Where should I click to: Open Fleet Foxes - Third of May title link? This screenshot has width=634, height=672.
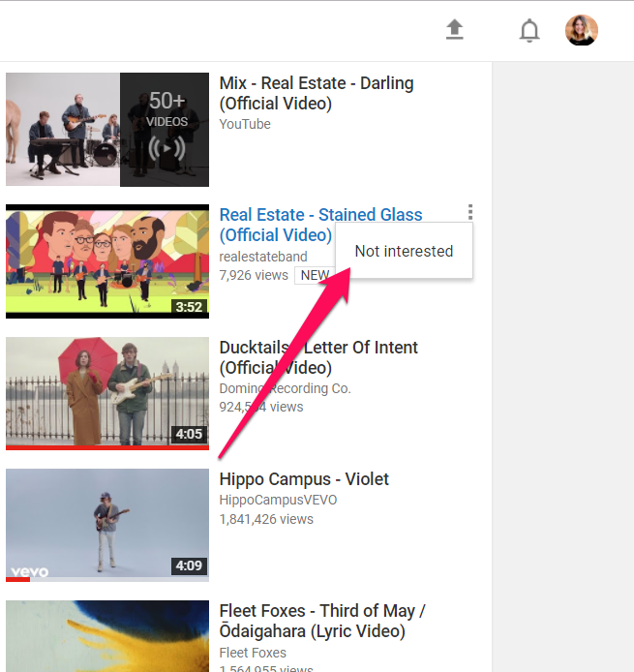(322, 621)
